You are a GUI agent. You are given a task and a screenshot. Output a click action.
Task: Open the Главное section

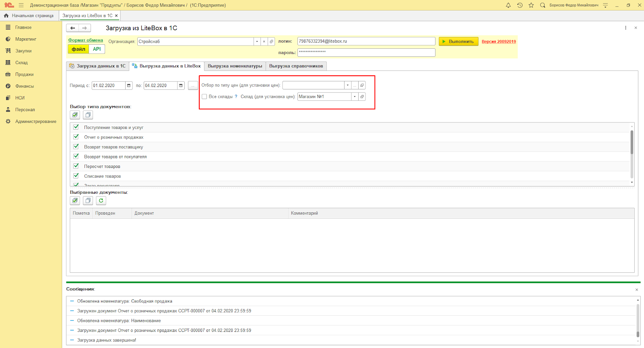tap(23, 27)
